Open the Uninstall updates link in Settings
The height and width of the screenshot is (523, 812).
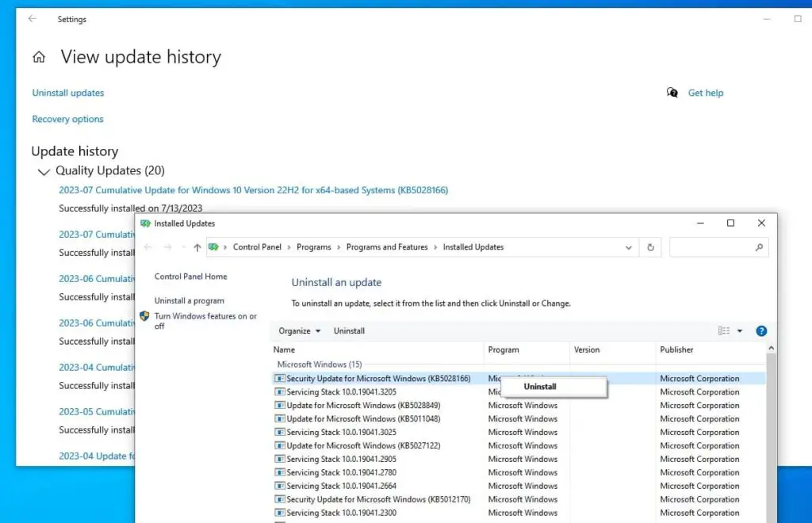(67, 93)
